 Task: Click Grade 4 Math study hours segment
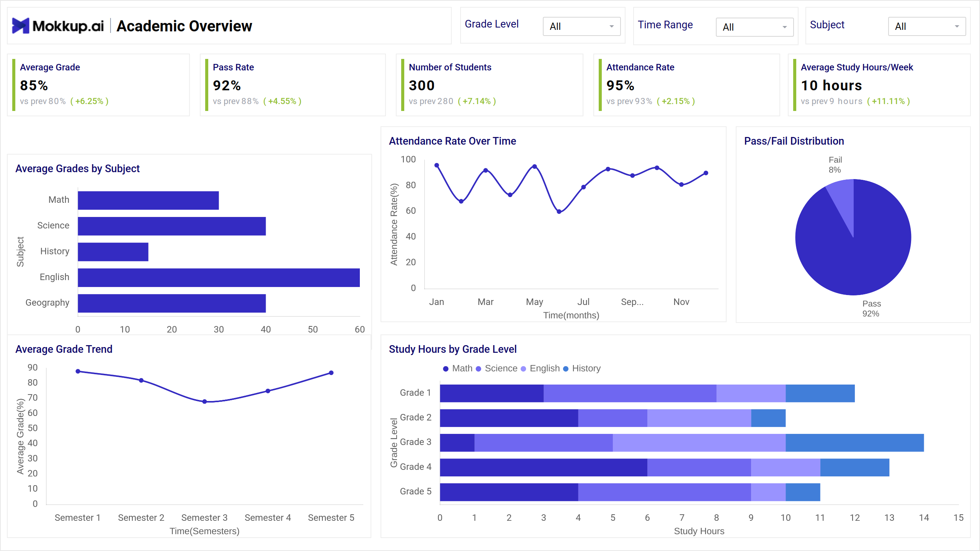[544, 467]
